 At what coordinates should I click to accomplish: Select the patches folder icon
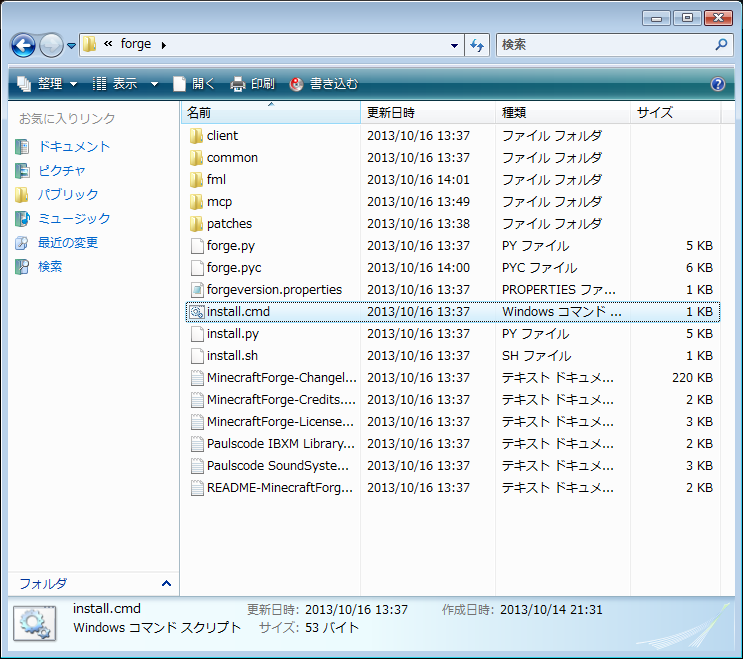pos(196,224)
